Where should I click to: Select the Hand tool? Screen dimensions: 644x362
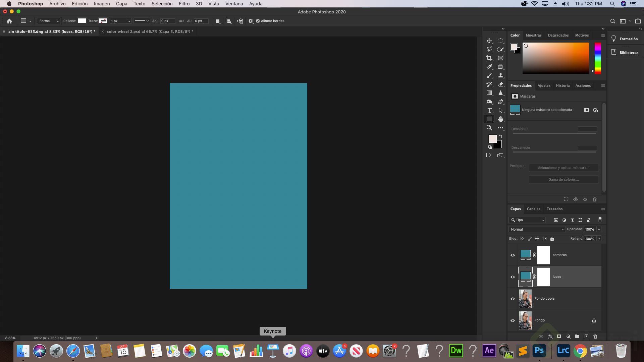(500, 119)
